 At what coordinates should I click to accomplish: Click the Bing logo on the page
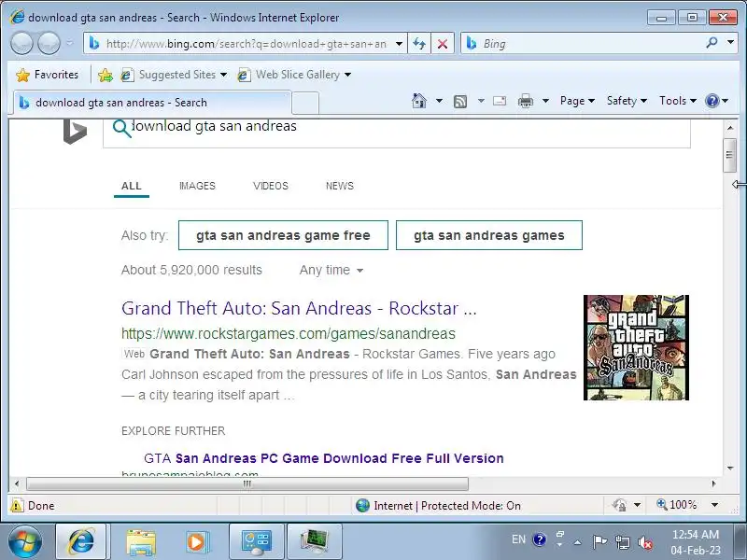75,131
